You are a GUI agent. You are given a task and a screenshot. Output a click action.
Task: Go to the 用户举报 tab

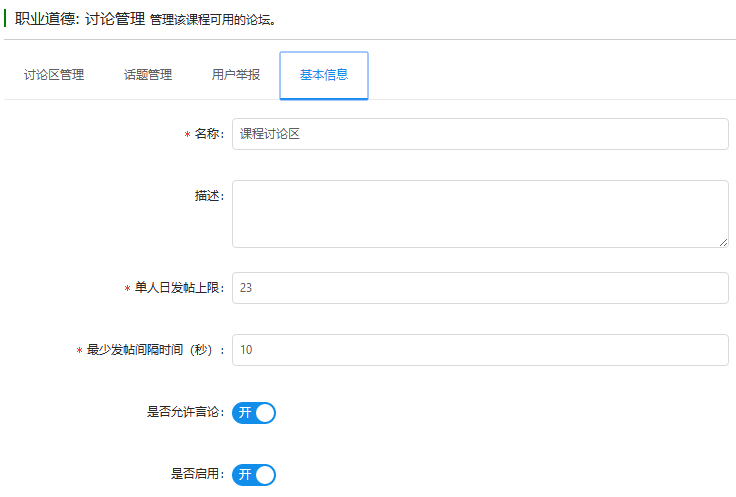236,75
